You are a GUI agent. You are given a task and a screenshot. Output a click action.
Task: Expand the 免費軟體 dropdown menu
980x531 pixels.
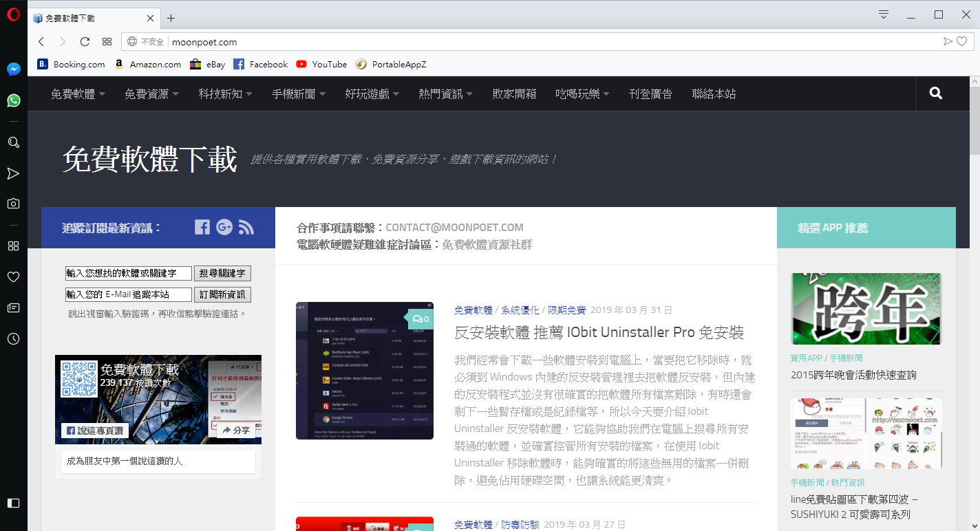[x=73, y=93]
